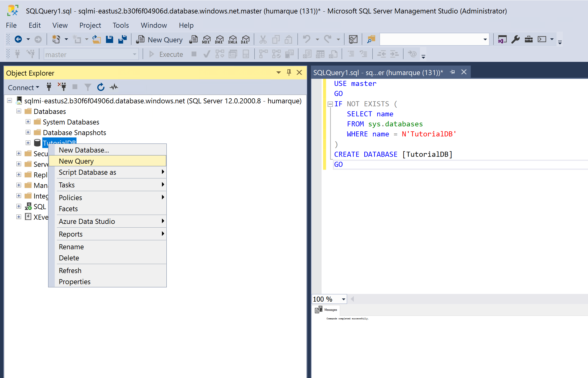
Task: Click the Visual Studio extension icon
Action: click(x=502, y=39)
